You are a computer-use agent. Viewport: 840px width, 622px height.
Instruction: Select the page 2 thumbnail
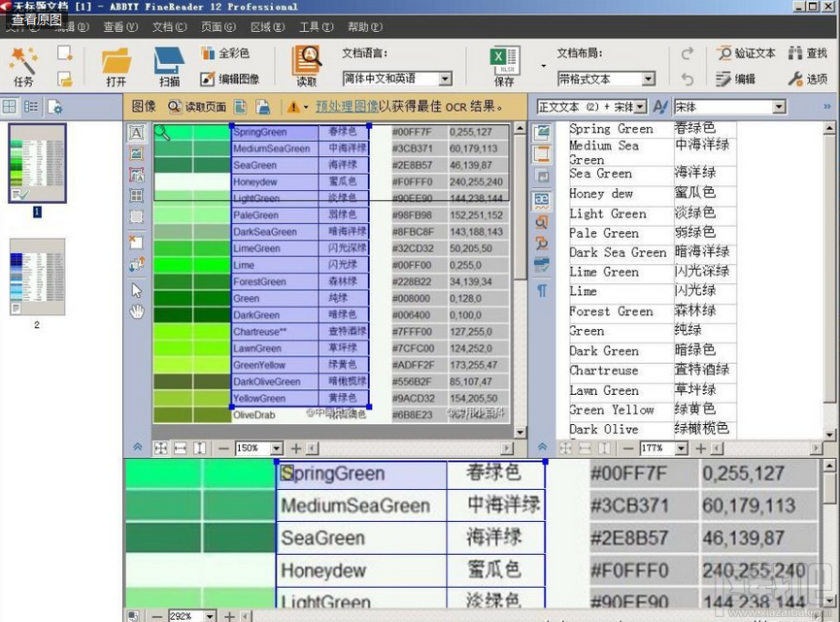tap(36, 277)
